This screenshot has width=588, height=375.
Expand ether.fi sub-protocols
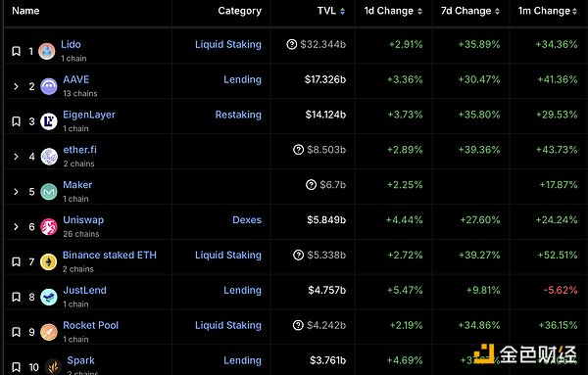click(x=16, y=157)
